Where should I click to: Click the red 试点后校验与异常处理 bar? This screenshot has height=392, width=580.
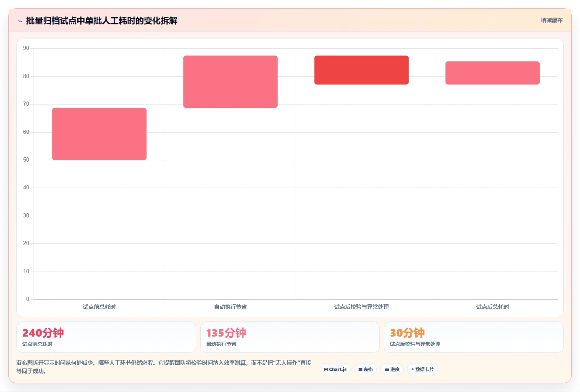[361, 70]
